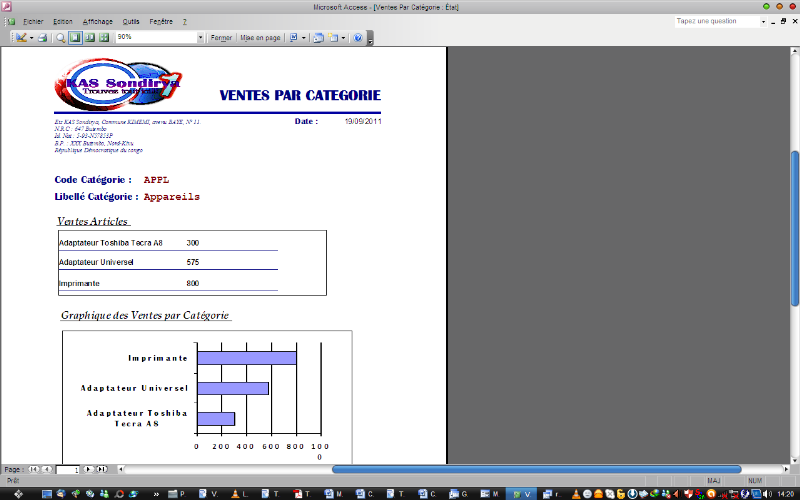
Task: Click the VLC cone system tray icon
Action: click(x=576, y=494)
